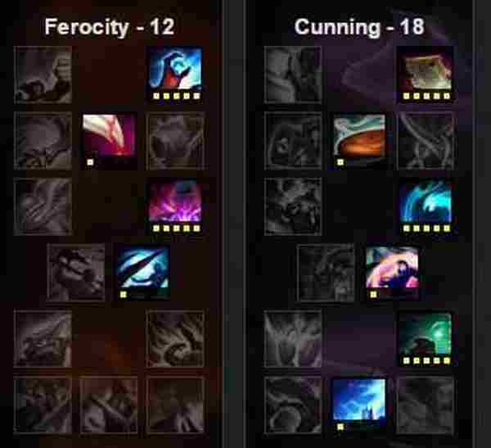Image resolution: width=491 pixels, height=448 pixels.
Task: Select the purple Natural Talent mastery icon
Action: (175, 206)
